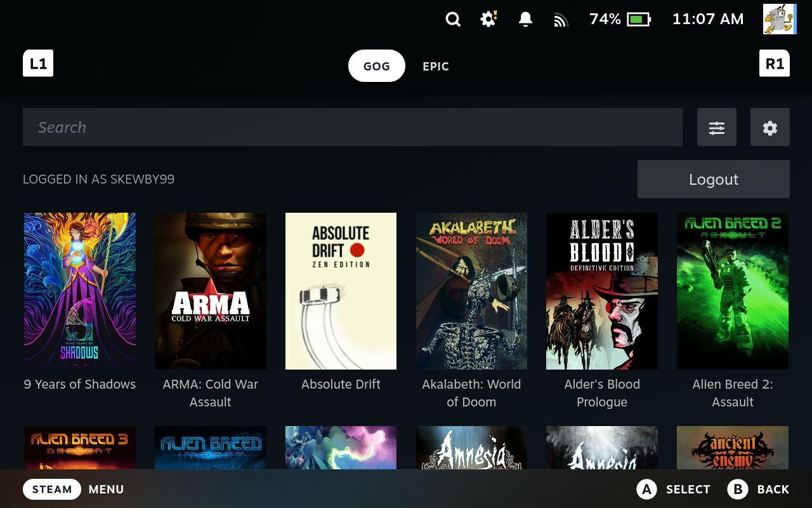Image resolution: width=812 pixels, height=508 pixels.
Task: Open the gear icon beside the filter button
Action: tap(770, 128)
